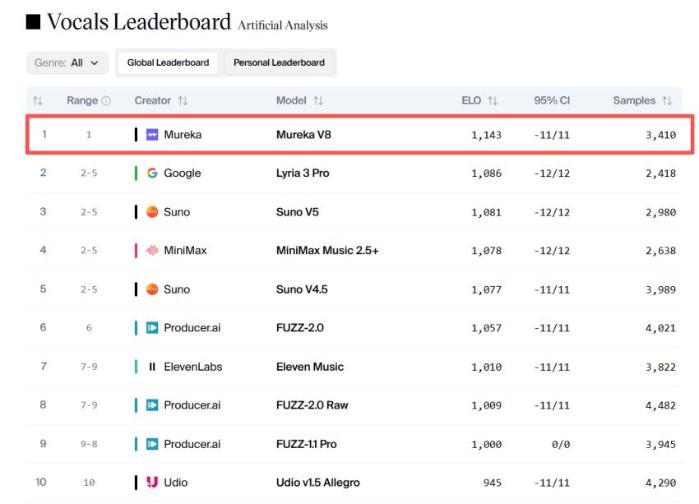Open the Genre All dropdown

(67, 63)
